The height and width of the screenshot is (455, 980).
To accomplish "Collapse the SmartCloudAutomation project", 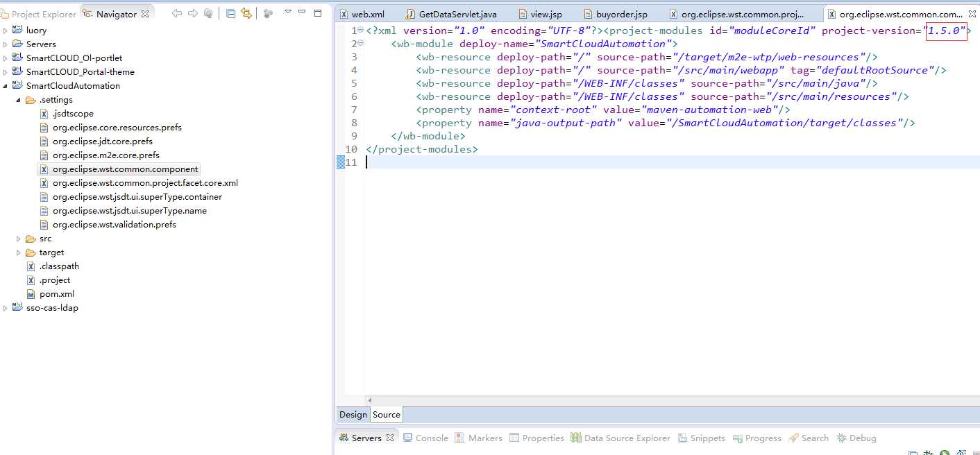I will click(x=6, y=86).
